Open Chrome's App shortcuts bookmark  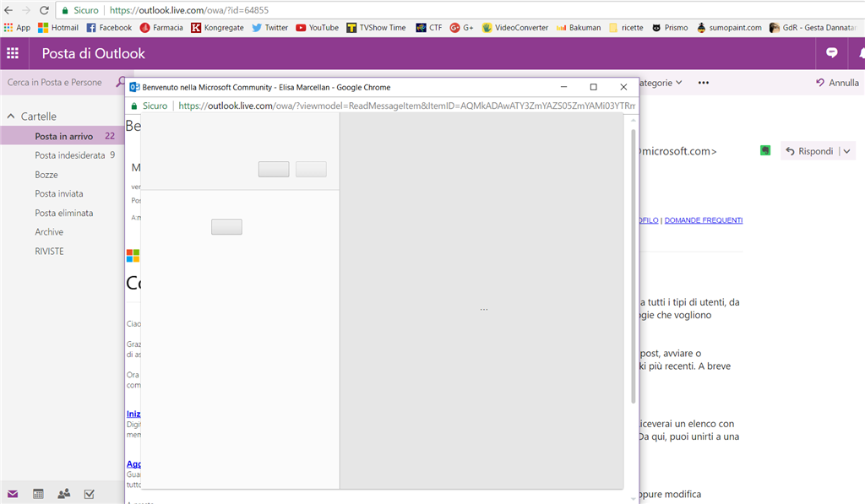pyautogui.click(x=17, y=28)
